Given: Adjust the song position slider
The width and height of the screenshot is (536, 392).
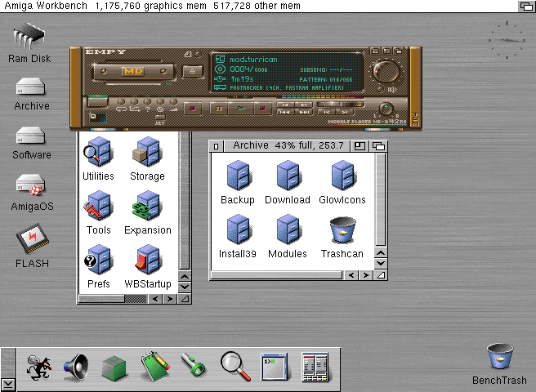Looking at the screenshot, I should point(340,105).
